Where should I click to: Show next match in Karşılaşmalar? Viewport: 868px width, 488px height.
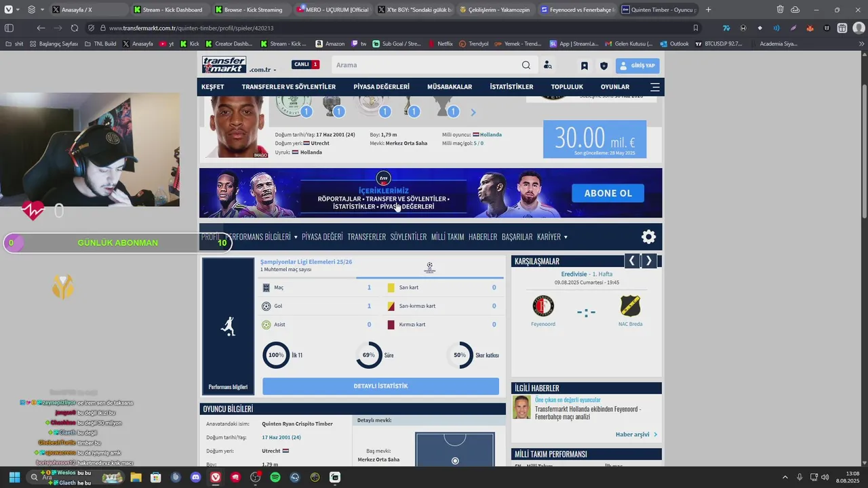click(649, 260)
